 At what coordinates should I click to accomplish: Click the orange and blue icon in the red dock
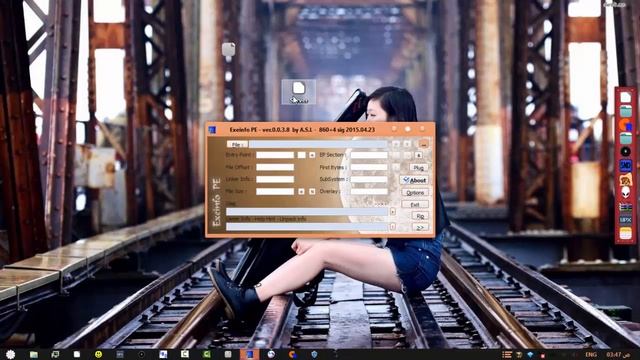tap(625, 124)
